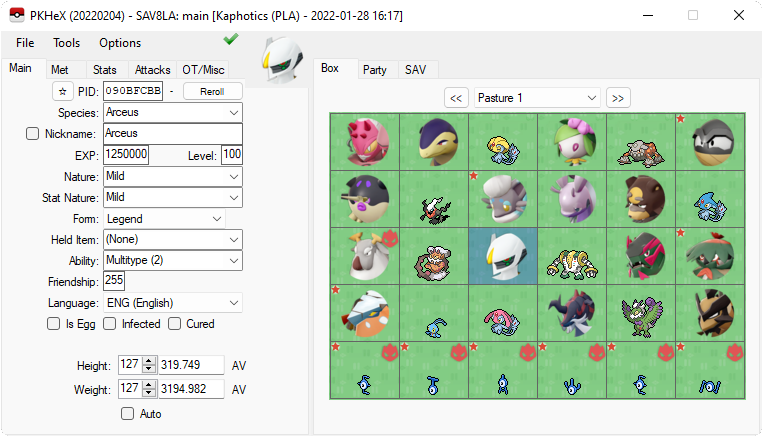Screen dimensions: 763x437
Task: Click the green legality checkmark icon
Action: tap(231, 39)
